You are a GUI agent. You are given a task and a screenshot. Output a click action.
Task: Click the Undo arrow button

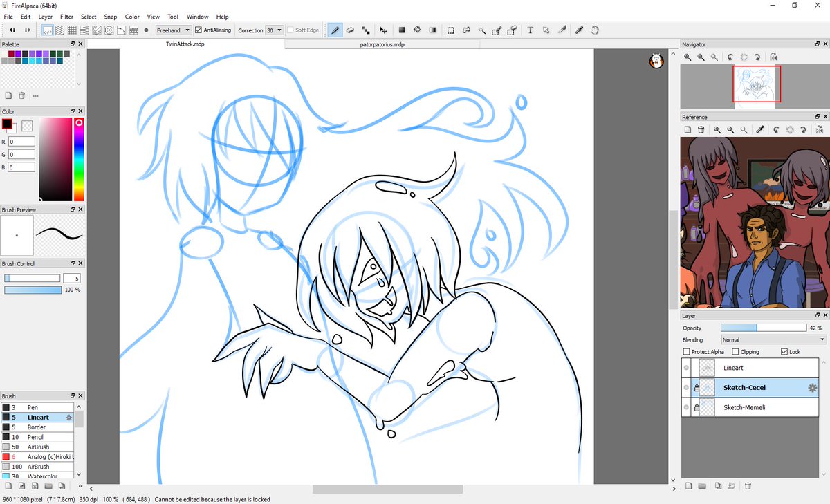(x=12, y=30)
